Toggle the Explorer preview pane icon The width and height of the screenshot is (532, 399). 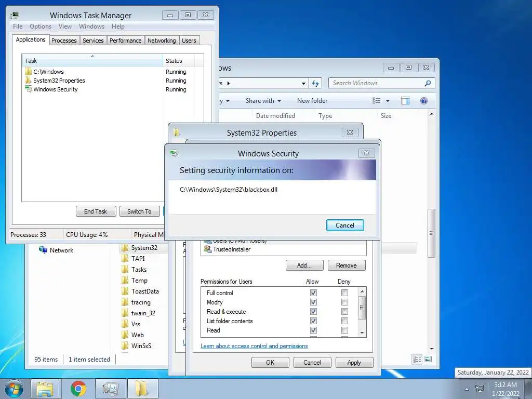point(405,101)
